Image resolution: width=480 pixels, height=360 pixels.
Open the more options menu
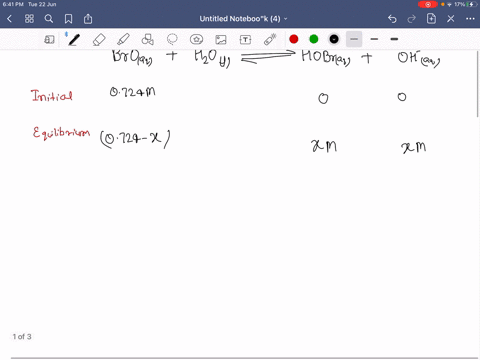[470, 19]
